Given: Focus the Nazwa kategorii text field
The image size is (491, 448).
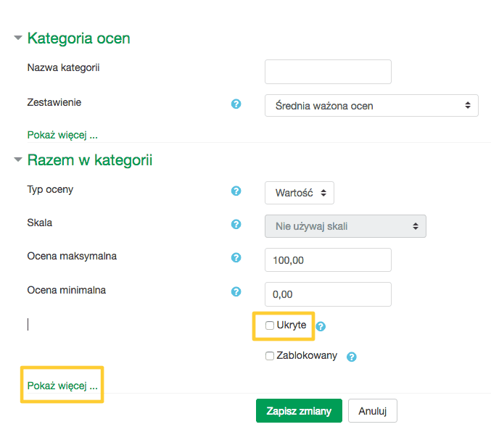Looking at the screenshot, I should click(328, 72).
